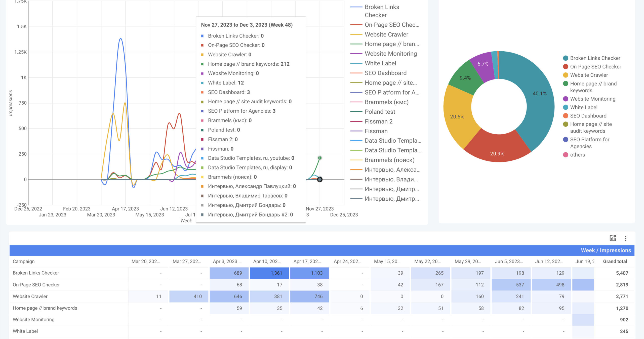
Task: Click the Week / Impressions header bar
Action: 606,250
